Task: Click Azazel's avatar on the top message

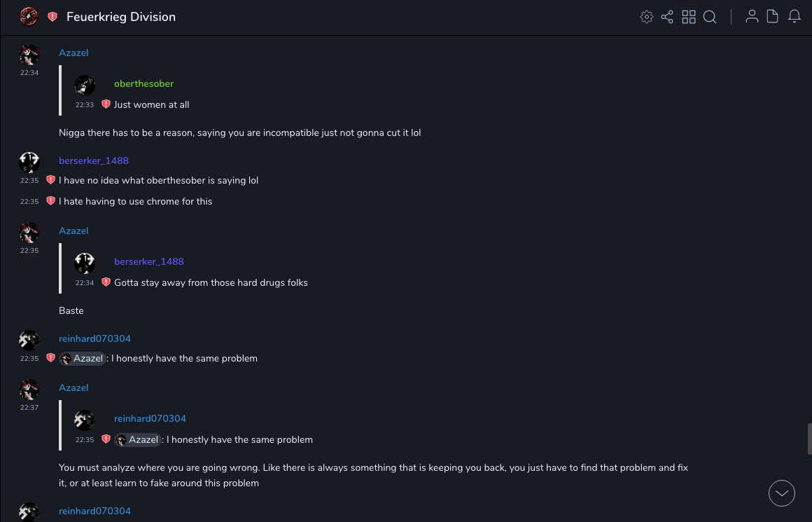Action: pos(29,55)
